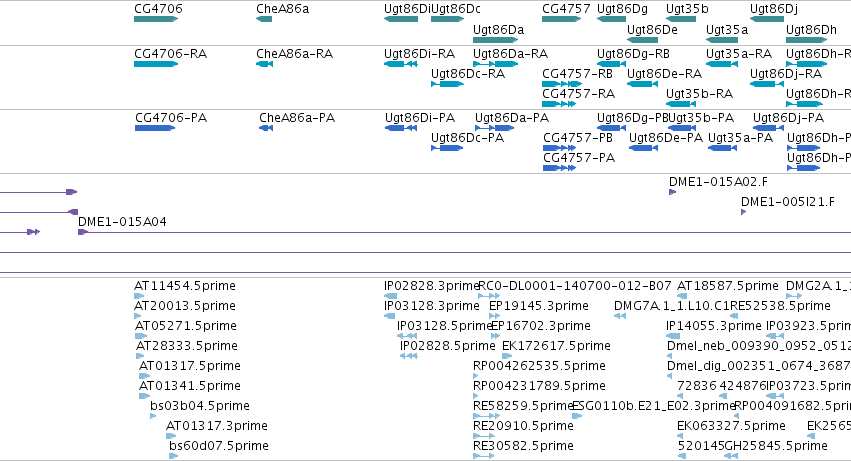Select the Ugt86Da gene bar

tap(496, 40)
